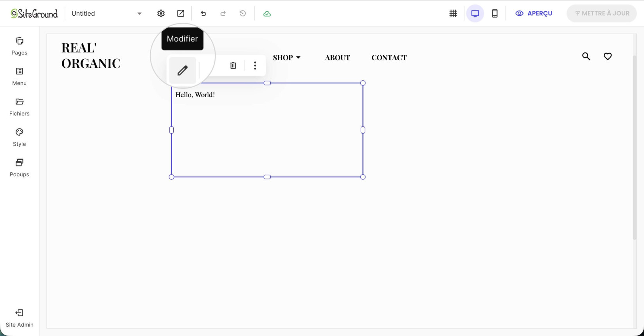The height and width of the screenshot is (336, 644).
Task: Open the Style panel
Action: click(19, 137)
